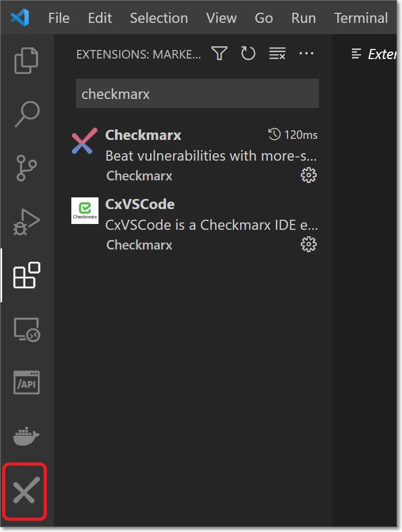This screenshot has height=532, width=402.
Task: Refresh the extensions marketplace list
Action: click(248, 53)
